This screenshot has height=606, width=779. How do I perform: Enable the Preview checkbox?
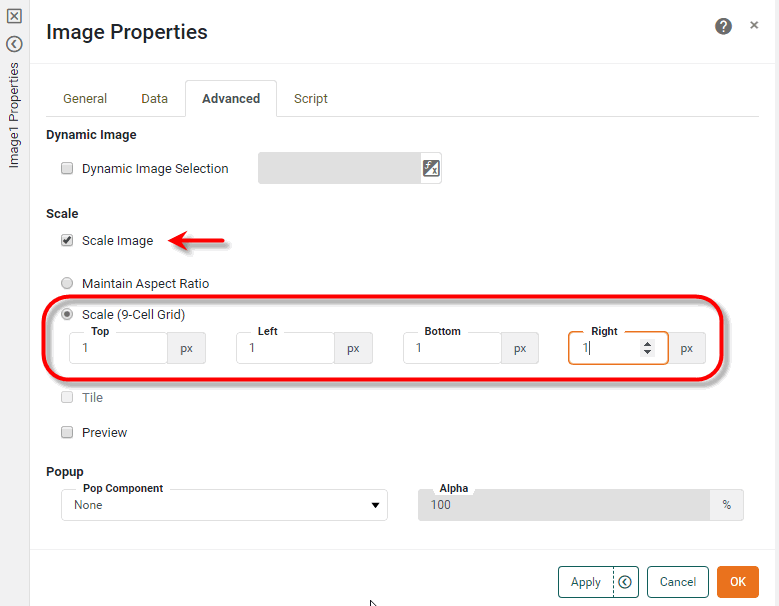(x=67, y=433)
